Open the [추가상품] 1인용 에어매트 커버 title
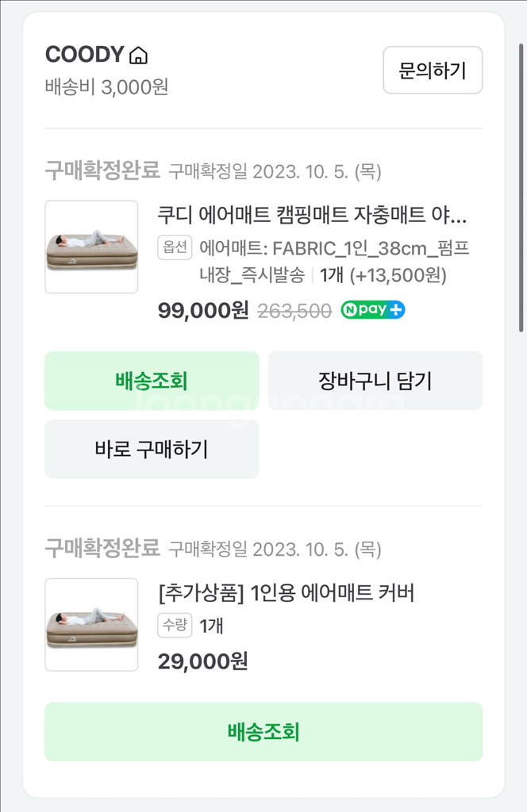 click(x=287, y=592)
